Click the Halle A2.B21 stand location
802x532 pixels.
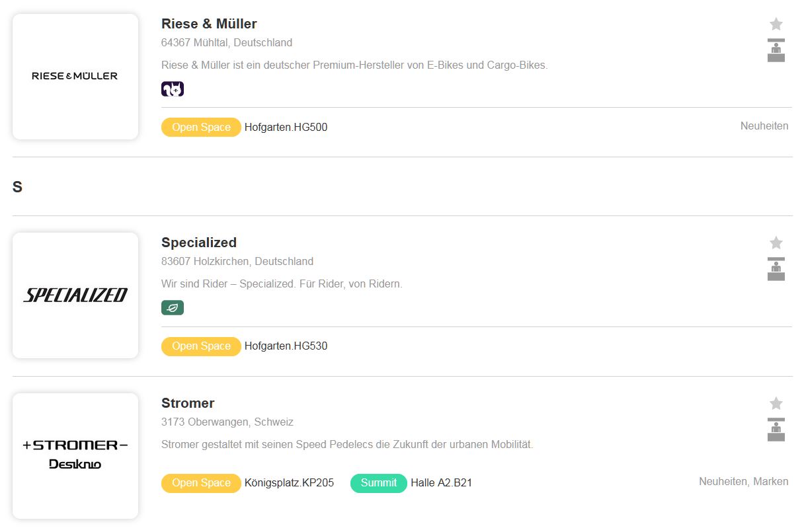click(x=442, y=483)
